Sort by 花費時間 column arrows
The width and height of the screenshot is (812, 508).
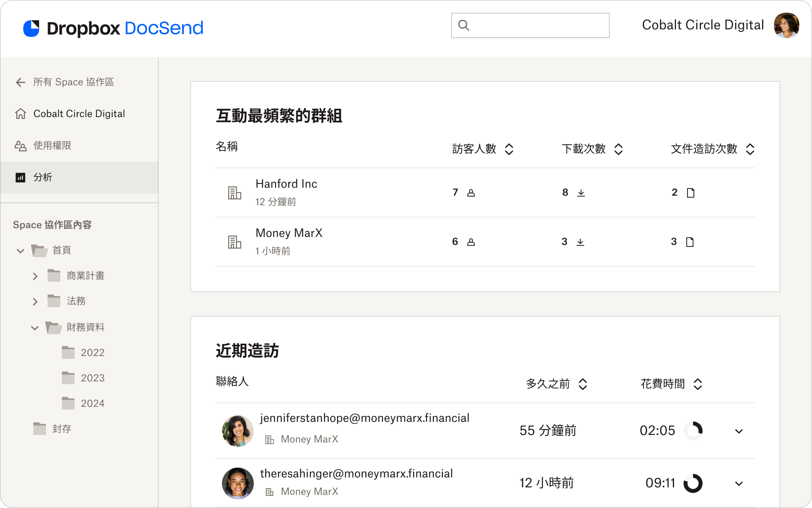click(698, 384)
